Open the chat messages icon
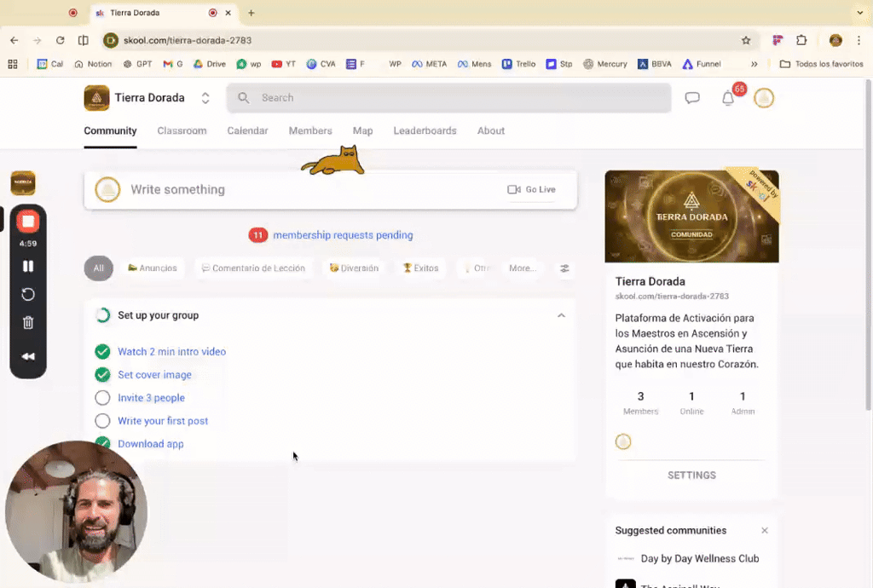The image size is (873, 588). pyautogui.click(x=692, y=98)
